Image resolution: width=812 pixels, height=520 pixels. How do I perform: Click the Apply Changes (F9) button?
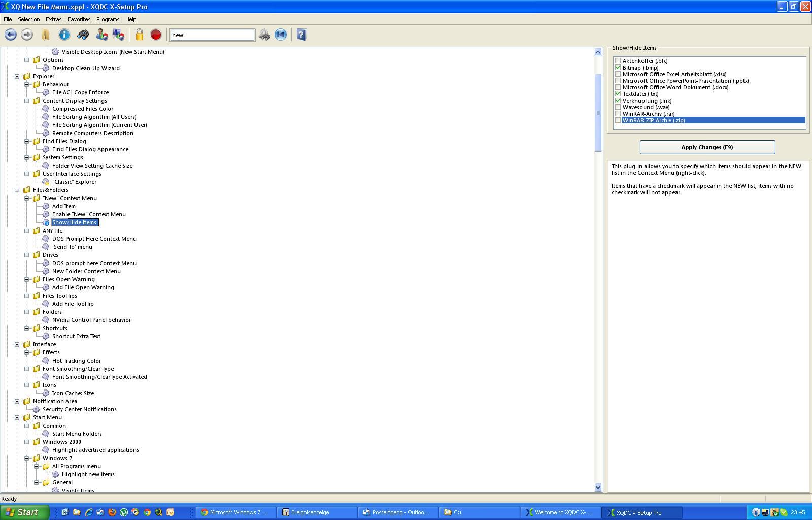click(x=707, y=147)
